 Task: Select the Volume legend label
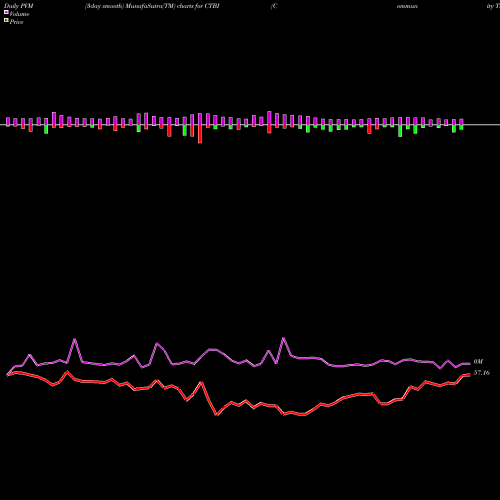[x=19, y=14]
